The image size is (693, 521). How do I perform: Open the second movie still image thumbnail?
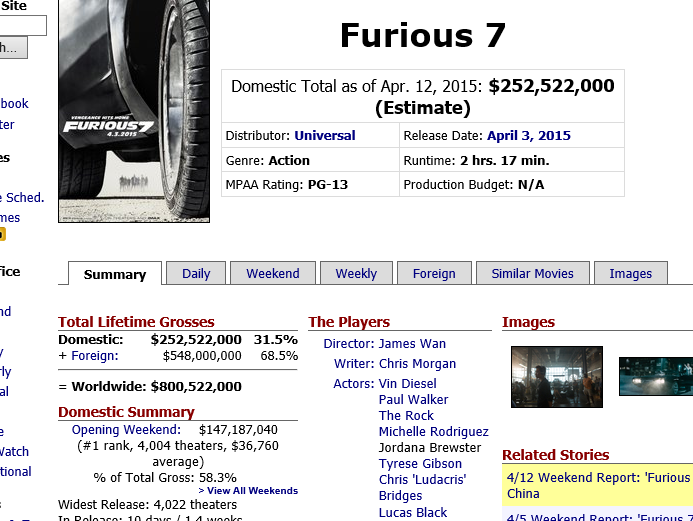click(655, 377)
